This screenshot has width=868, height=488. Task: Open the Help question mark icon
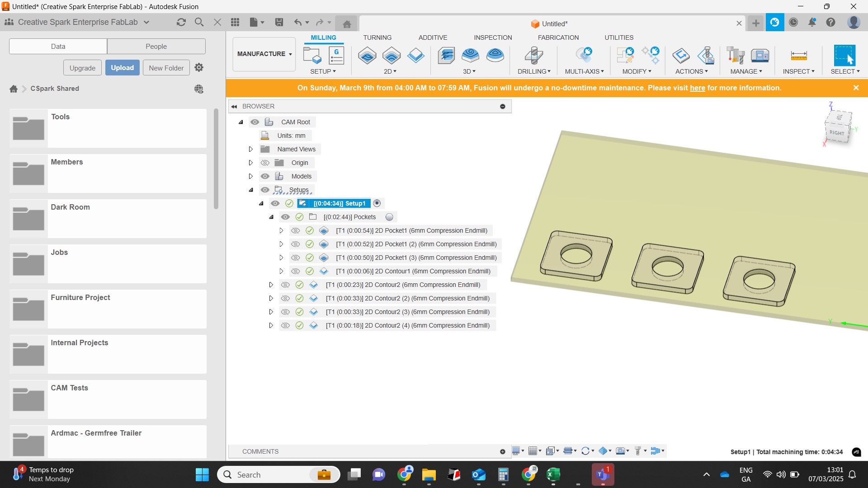click(831, 22)
